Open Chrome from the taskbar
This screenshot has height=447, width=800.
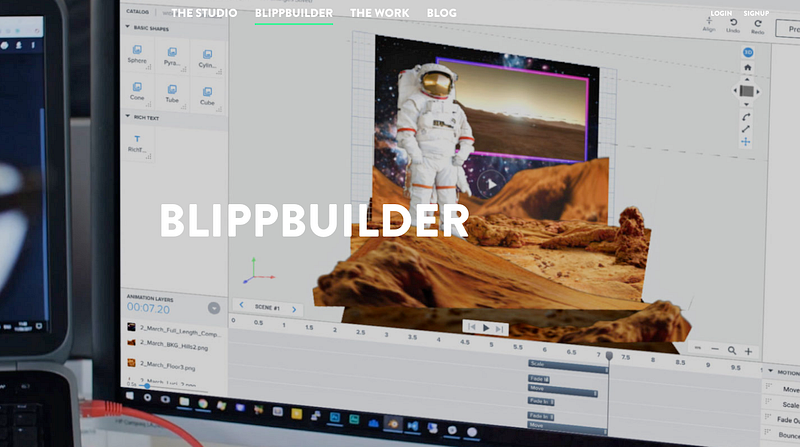(x=203, y=404)
